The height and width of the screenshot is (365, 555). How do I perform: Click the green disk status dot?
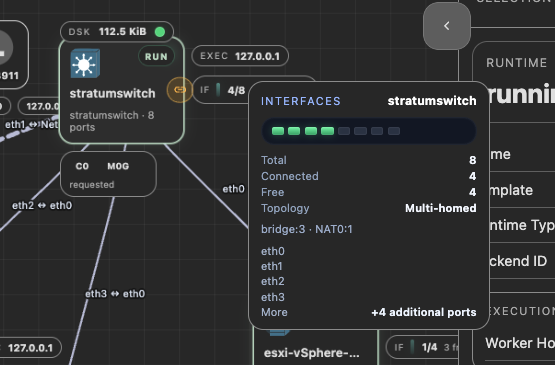[160, 32]
